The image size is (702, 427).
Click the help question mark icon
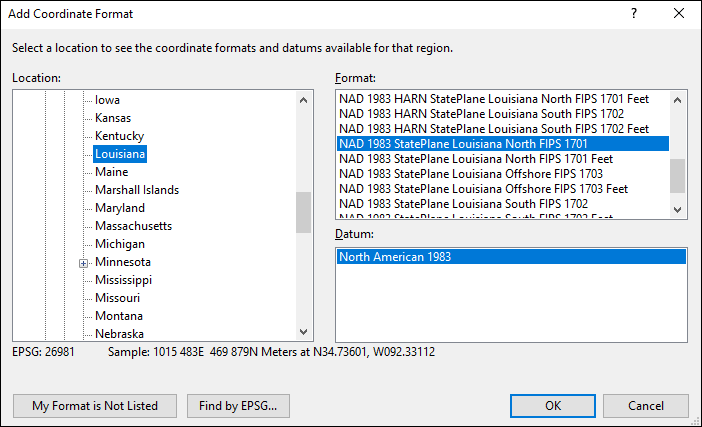pyautogui.click(x=634, y=13)
